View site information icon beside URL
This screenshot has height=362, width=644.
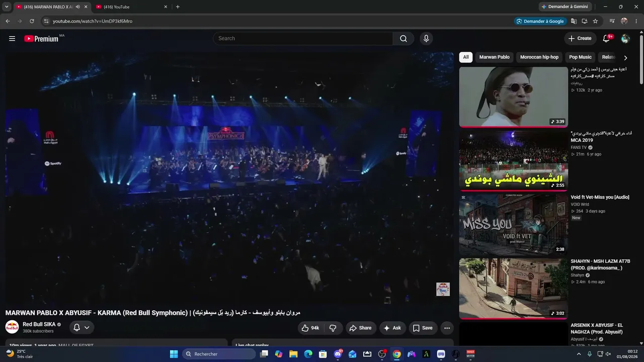pyautogui.click(x=46, y=21)
